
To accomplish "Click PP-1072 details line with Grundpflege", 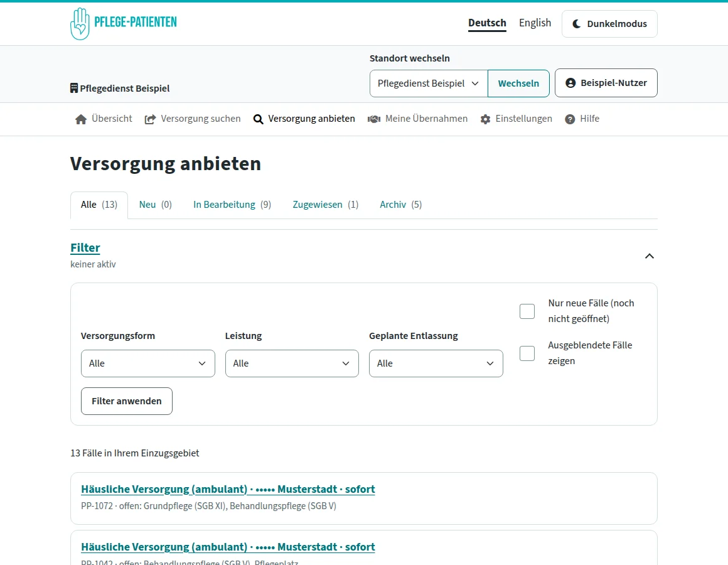I will click(x=208, y=505).
